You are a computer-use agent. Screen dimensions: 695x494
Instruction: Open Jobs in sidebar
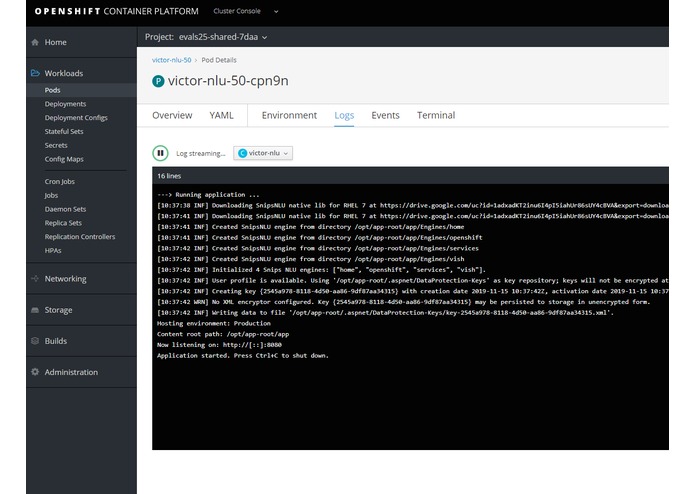51,195
